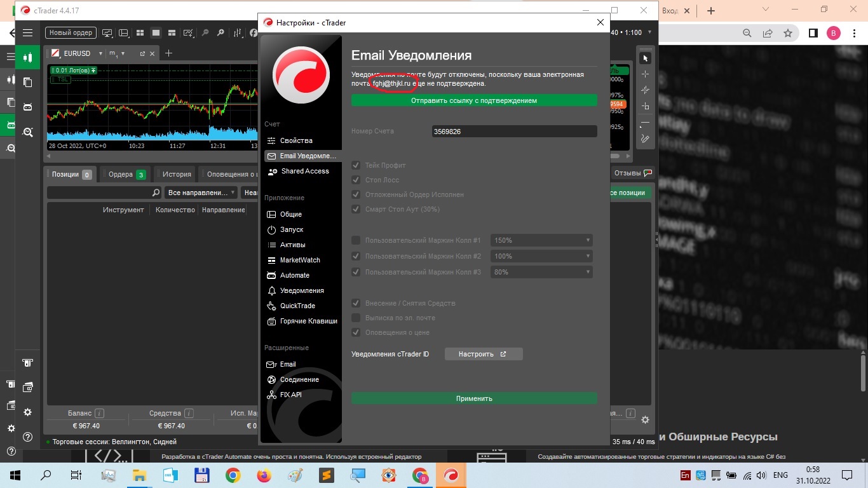Enable Выписка по эл. почте checkbox
The width and height of the screenshot is (868, 488).
click(x=356, y=318)
